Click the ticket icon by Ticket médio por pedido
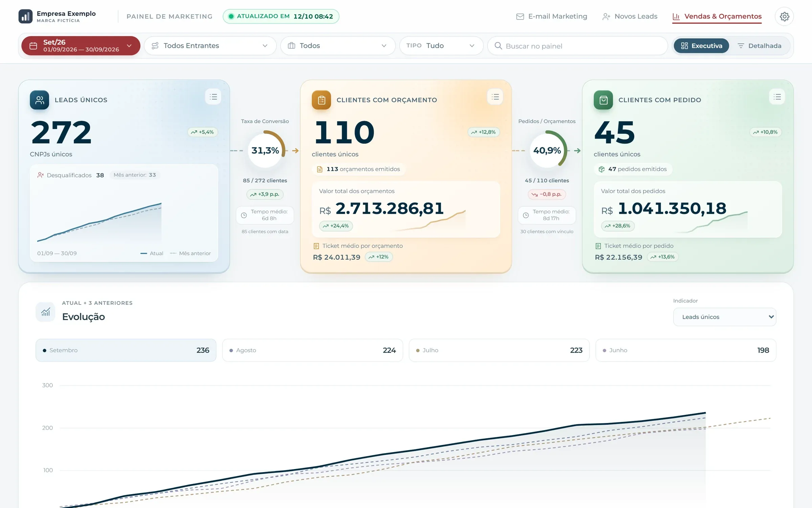 coord(598,246)
